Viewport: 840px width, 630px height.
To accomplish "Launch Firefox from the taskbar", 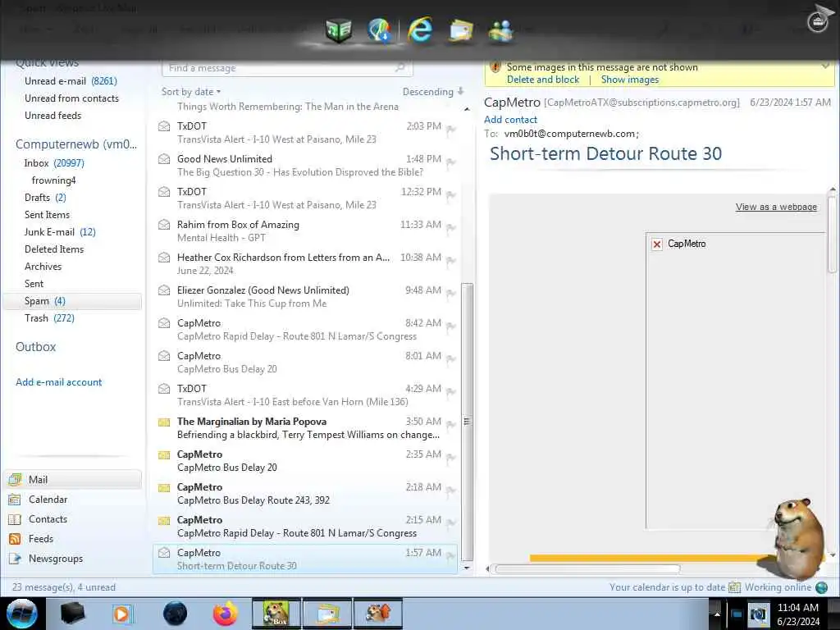I will tap(225, 614).
